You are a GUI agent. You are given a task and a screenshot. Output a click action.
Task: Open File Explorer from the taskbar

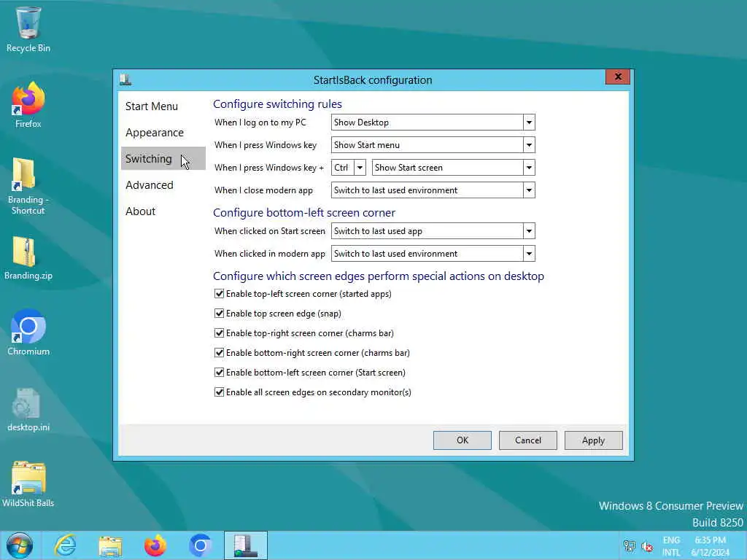click(111, 545)
